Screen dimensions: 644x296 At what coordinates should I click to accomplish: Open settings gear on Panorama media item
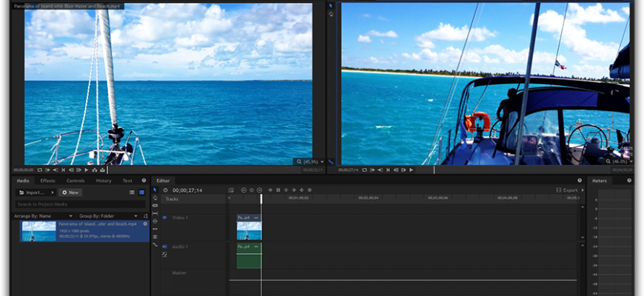(145, 224)
